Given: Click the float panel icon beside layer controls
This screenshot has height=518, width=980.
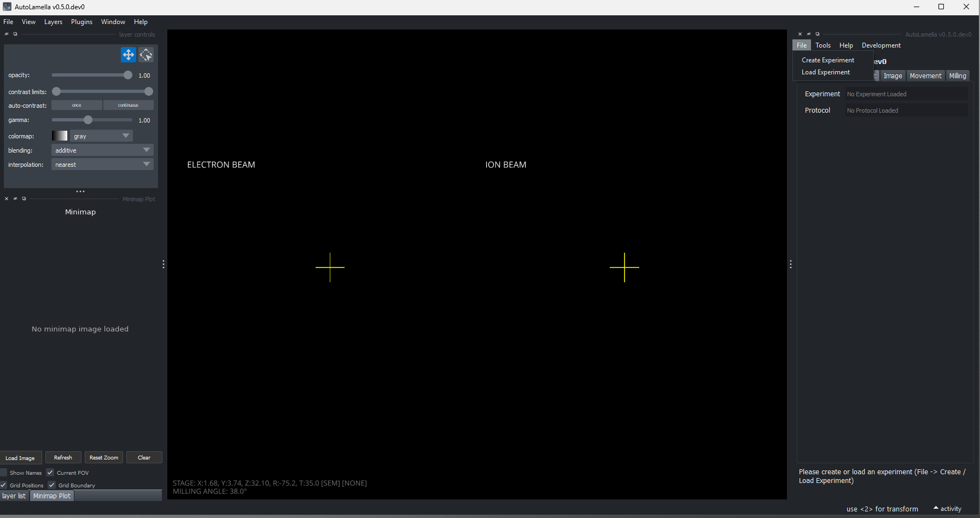Looking at the screenshot, I should [15, 34].
